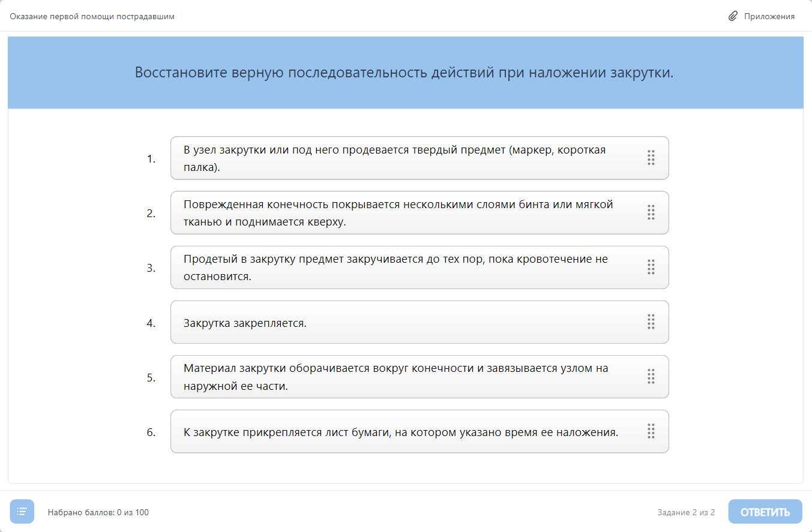Open the Приложения link
This screenshot has height=532, width=812.
click(769, 16)
